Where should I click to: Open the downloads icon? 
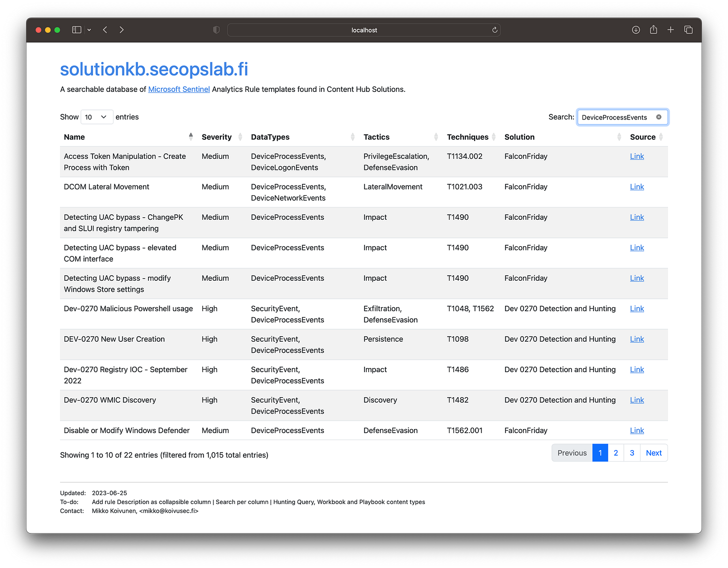(x=636, y=30)
